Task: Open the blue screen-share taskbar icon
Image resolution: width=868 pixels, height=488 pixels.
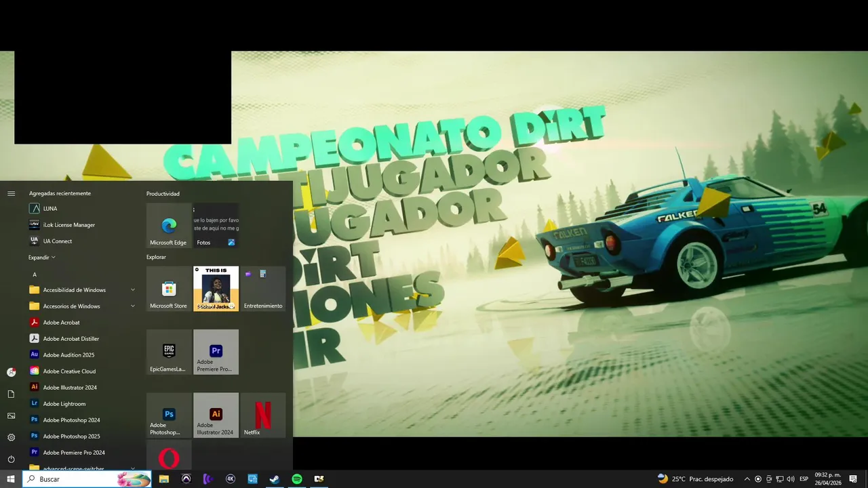Action: pos(252,479)
